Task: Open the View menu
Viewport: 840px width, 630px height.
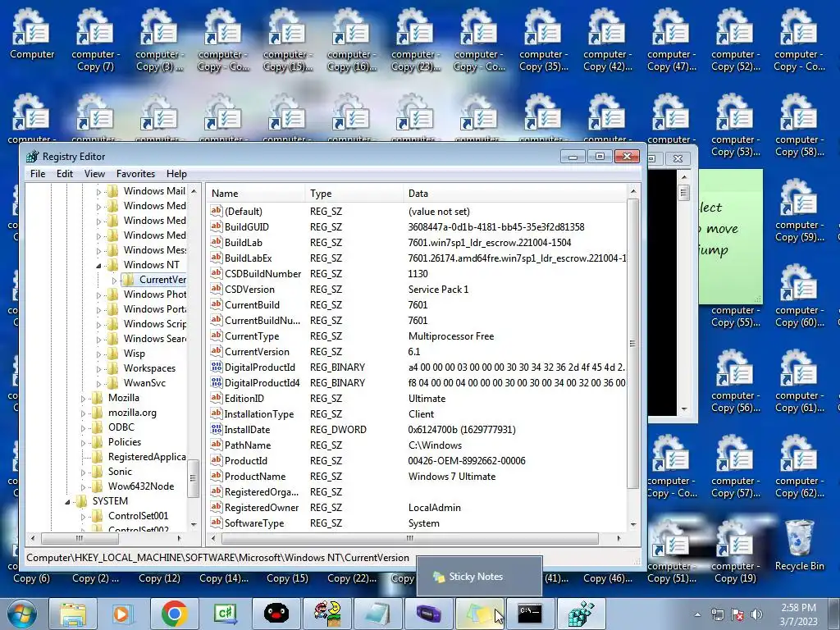Action: click(x=94, y=174)
